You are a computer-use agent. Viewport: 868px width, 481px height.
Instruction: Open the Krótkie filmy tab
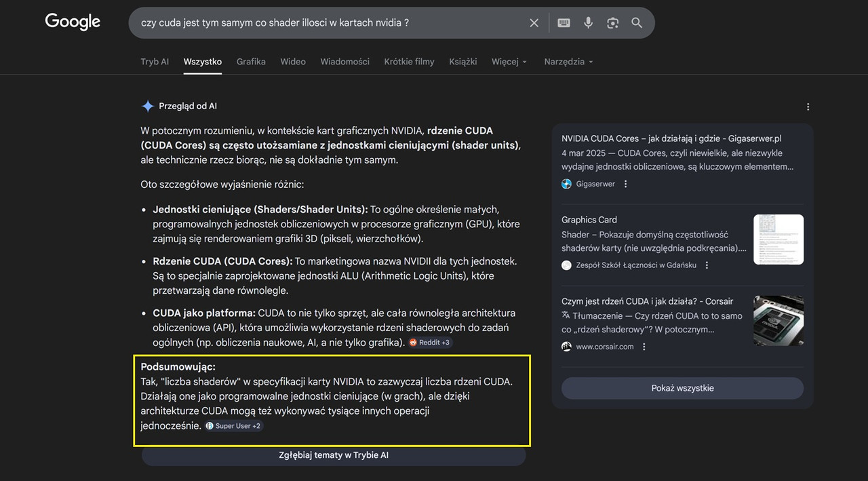coord(409,62)
